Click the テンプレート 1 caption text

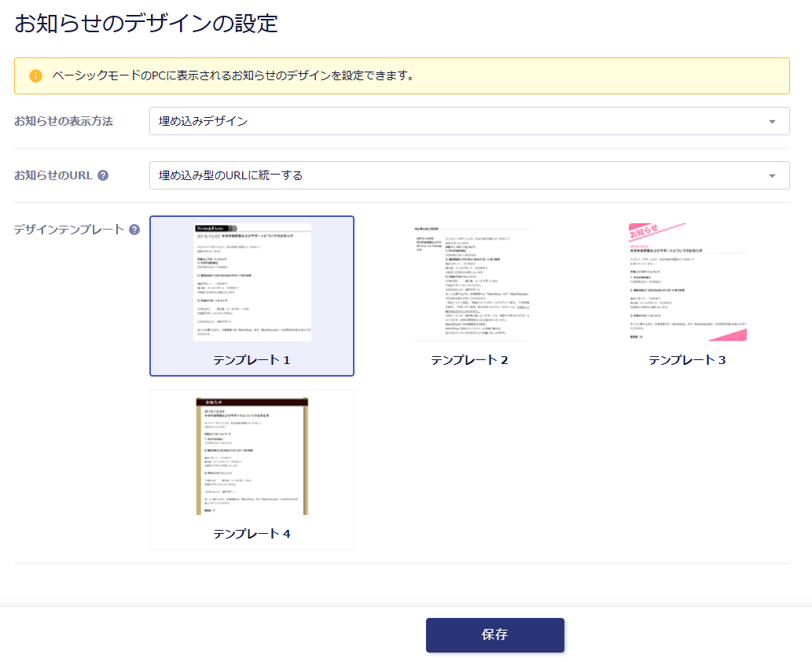click(x=252, y=360)
